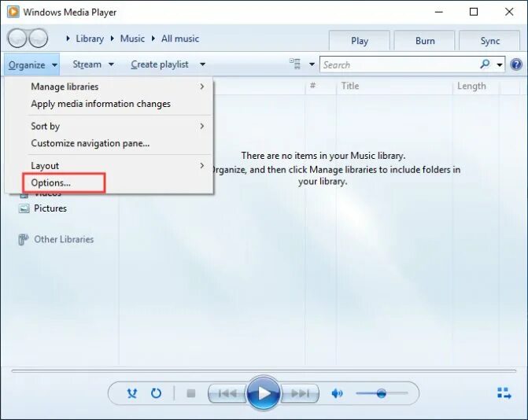This screenshot has width=528, height=420.
Task: Expand the Create playlist dropdown arrow
Action: 202,64
